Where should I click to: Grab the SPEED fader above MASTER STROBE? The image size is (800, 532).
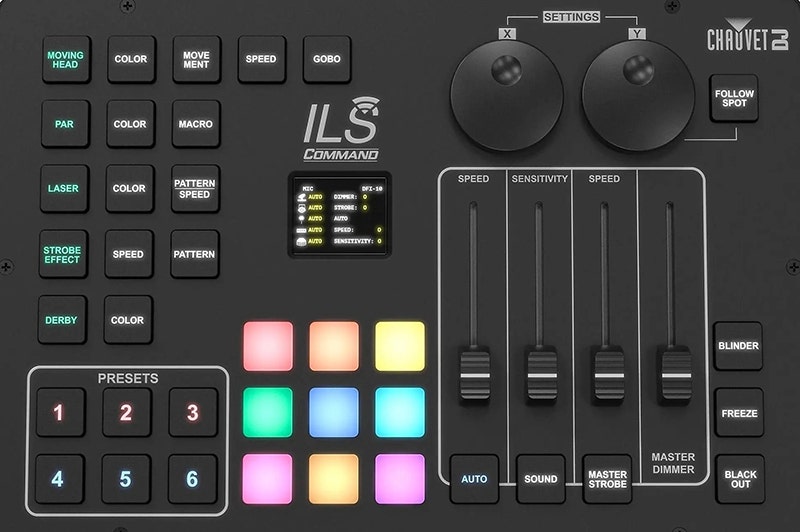(x=609, y=375)
